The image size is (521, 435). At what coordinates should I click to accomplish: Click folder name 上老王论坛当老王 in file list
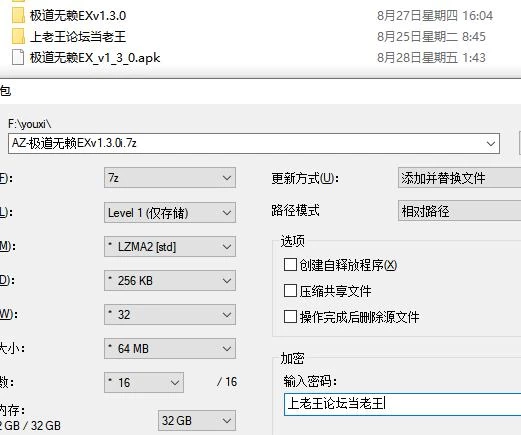tap(78, 37)
